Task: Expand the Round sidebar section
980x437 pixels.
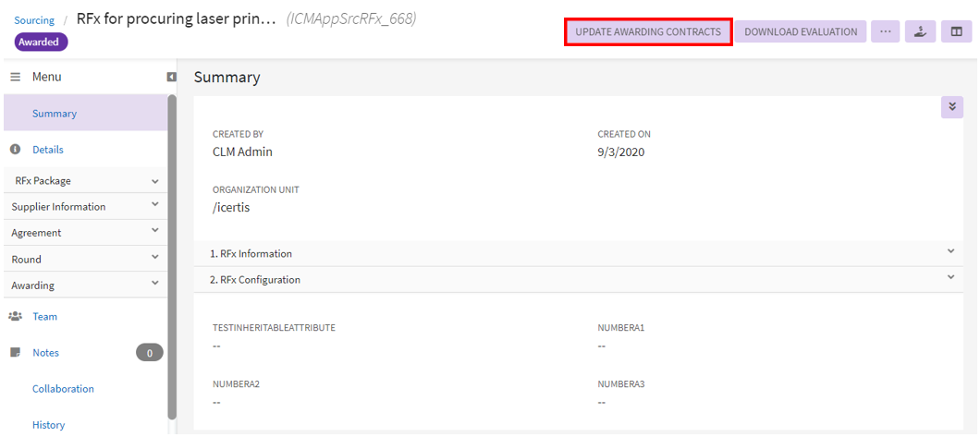Action: pyautogui.click(x=154, y=260)
